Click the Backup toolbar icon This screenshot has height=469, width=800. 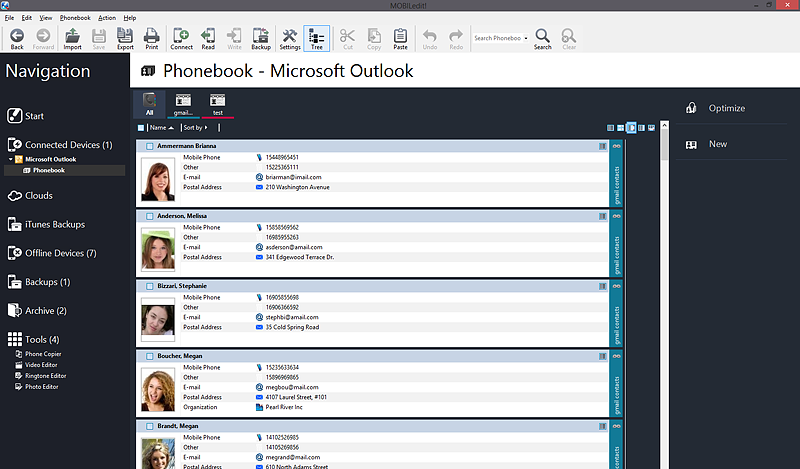pos(261,39)
